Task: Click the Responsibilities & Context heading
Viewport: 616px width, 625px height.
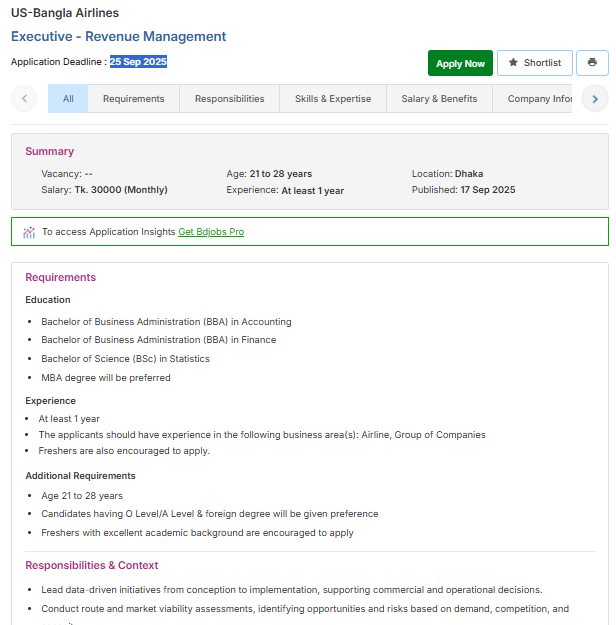Action: tap(91, 565)
